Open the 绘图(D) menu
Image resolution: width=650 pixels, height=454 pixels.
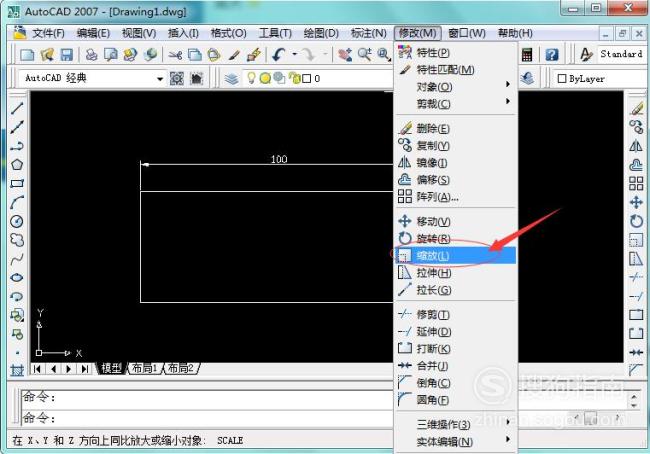[x=321, y=33]
